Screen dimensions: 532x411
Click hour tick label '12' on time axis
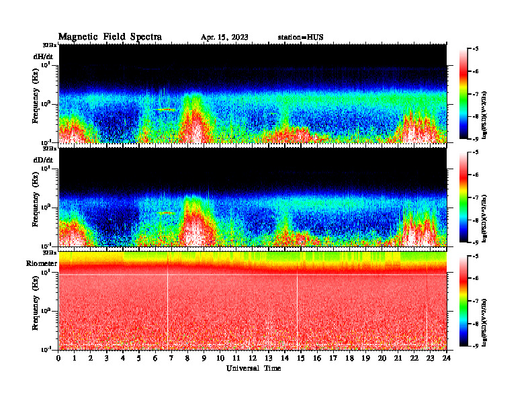253,358
